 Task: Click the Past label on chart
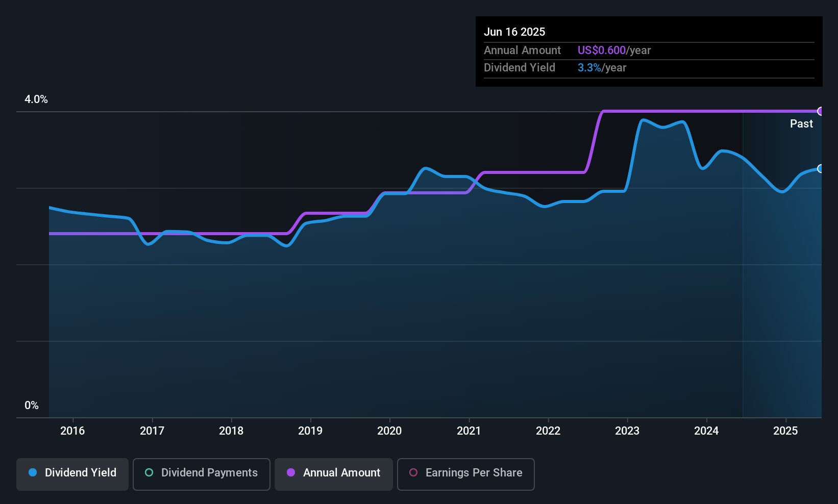tap(801, 123)
